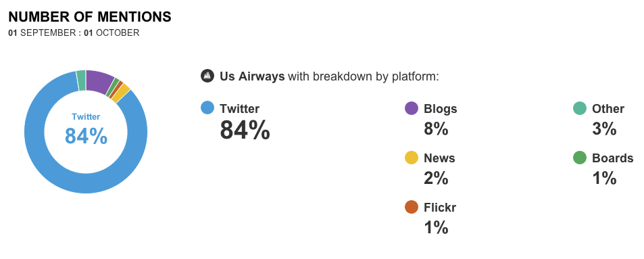Click the Twitter 84% label inside donut
The width and height of the screenshot is (644, 259).
point(86,130)
